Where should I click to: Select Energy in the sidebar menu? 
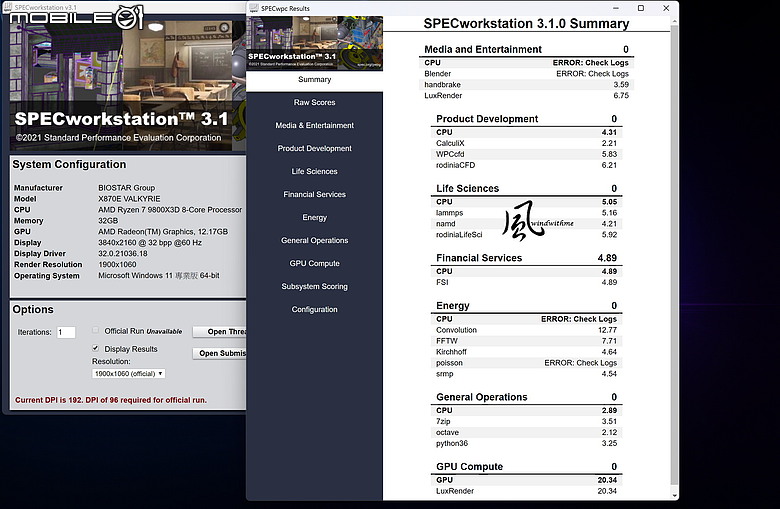coord(314,217)
